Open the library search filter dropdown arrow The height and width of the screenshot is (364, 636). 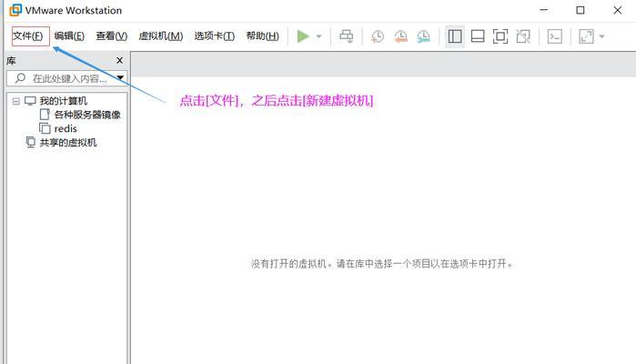(x=120, y=77)
